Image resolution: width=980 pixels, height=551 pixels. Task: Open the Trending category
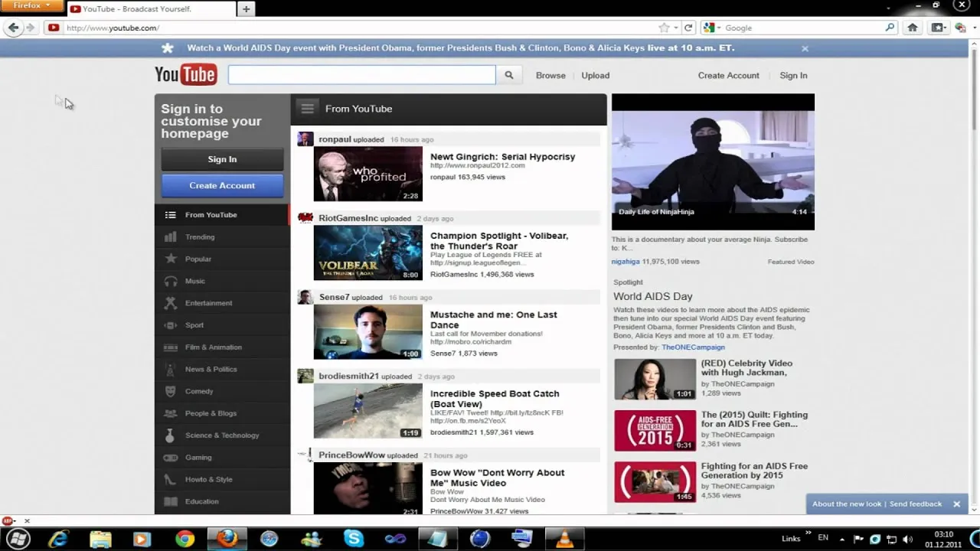coord(222,237)
